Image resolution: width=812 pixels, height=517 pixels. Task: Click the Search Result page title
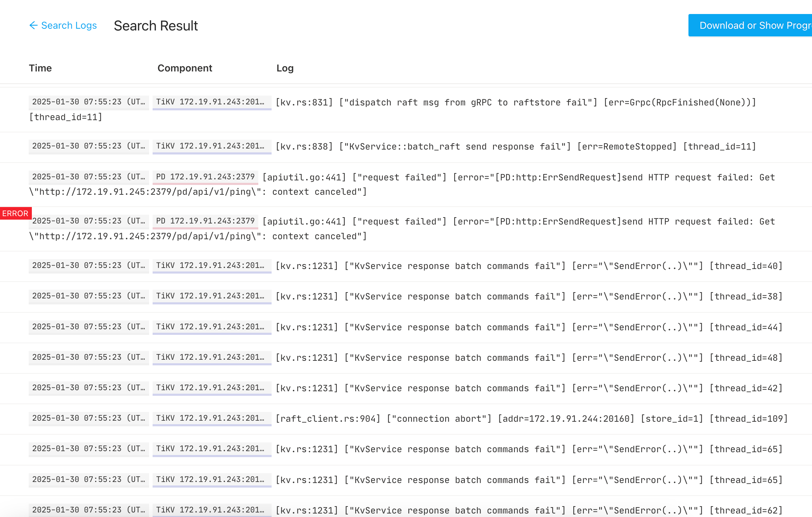coord(156,26)
